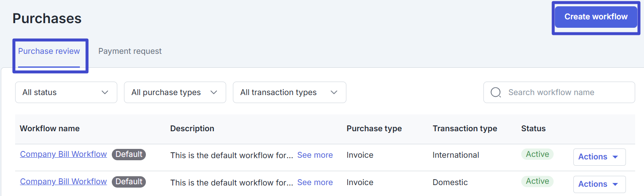Image resolution: width=644 pixels, height=196 pixels.
Task: Click the All status dropdown chevron
Action: click(105, 93)
